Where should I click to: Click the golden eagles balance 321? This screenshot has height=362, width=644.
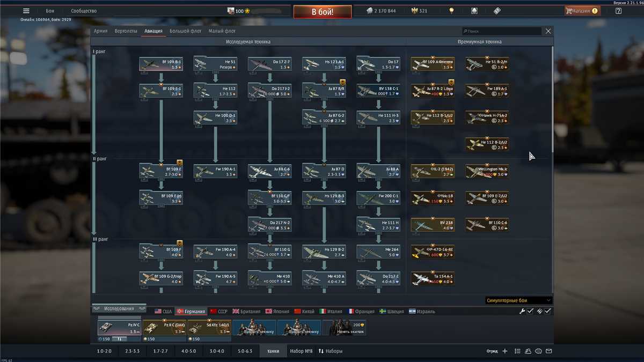[x=419, y=11]
